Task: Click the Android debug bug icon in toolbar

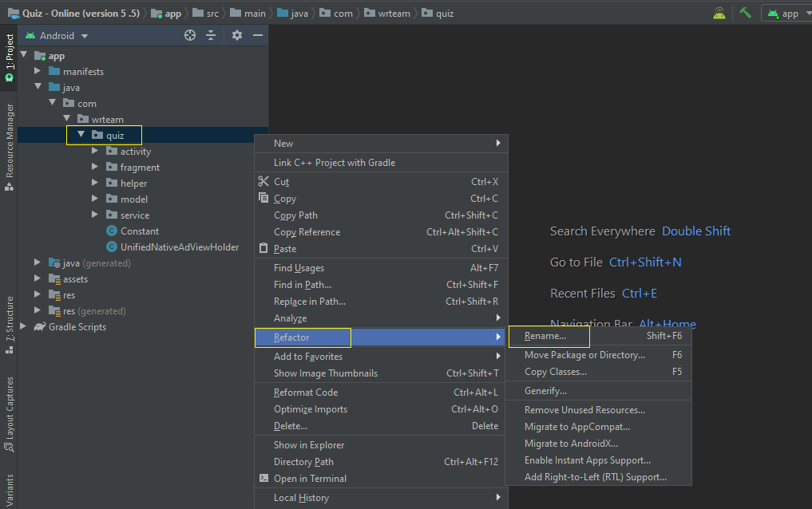Action: coord(719,13)
